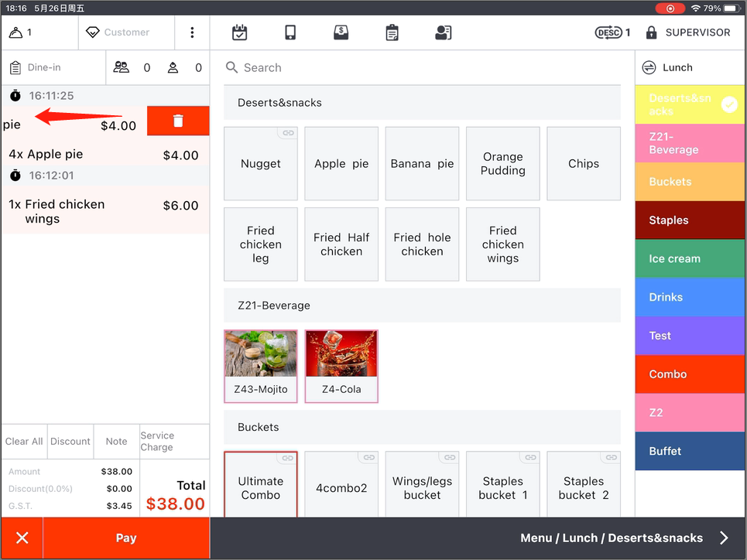
Task: Select the purple Test category
Action: 690,336
